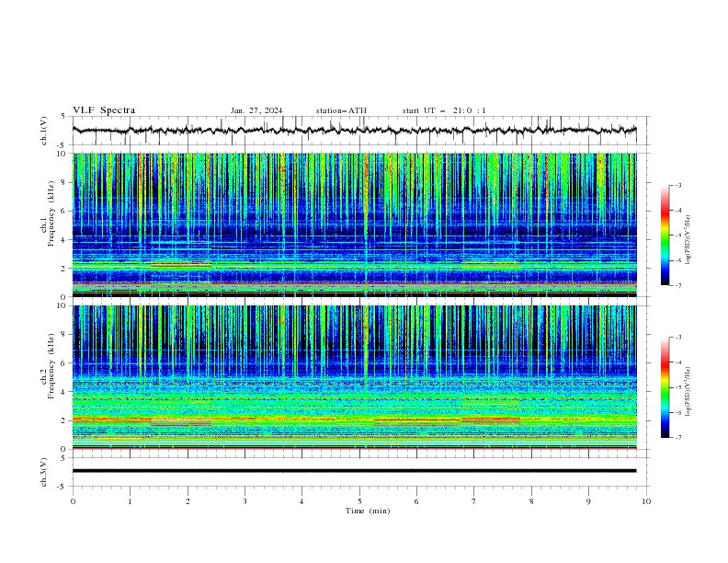This screenshot has height=563, width=728.
Task: Click the "ch.2 Frequency (kHz)" axis label
Action: 48,365
